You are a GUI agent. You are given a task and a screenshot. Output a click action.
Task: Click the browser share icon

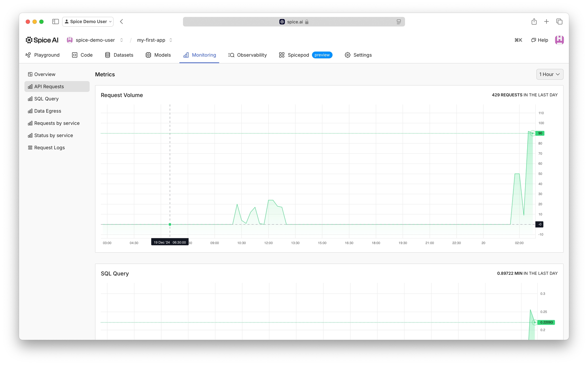[x=534, y=22]
